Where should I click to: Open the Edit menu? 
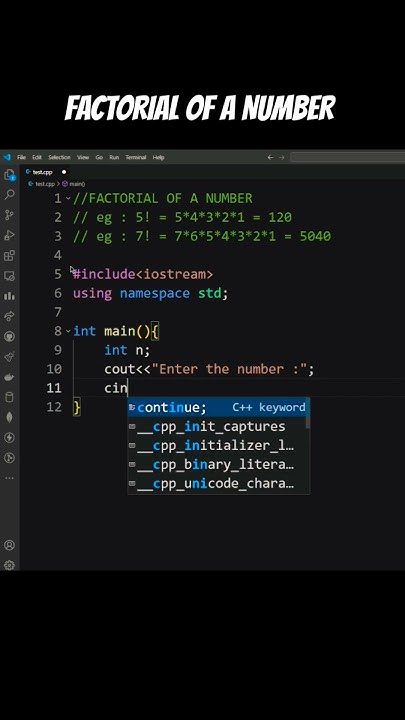(37, 157)
